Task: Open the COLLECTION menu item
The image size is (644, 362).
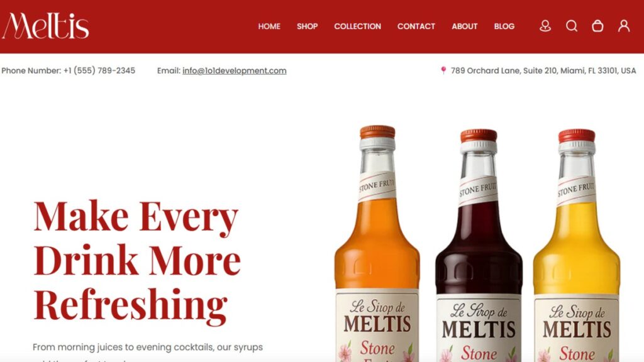Action: (357, 26)
